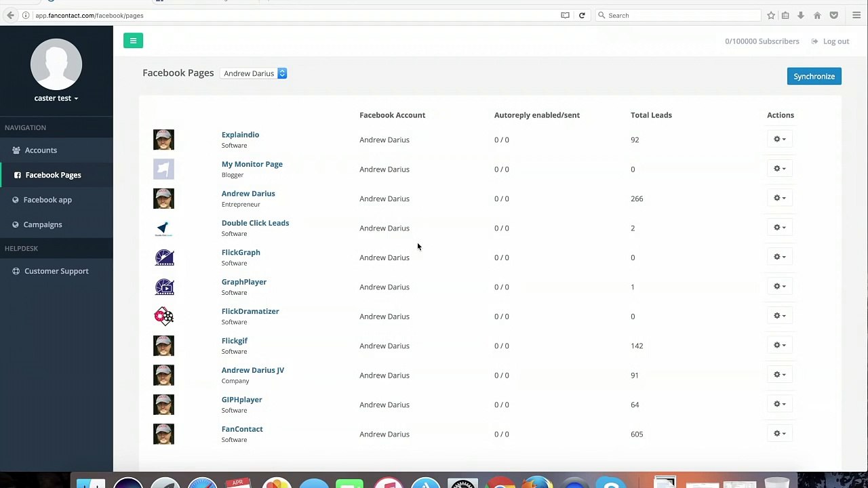
Task: Show the bookmarks list
Action: (785, 15)
